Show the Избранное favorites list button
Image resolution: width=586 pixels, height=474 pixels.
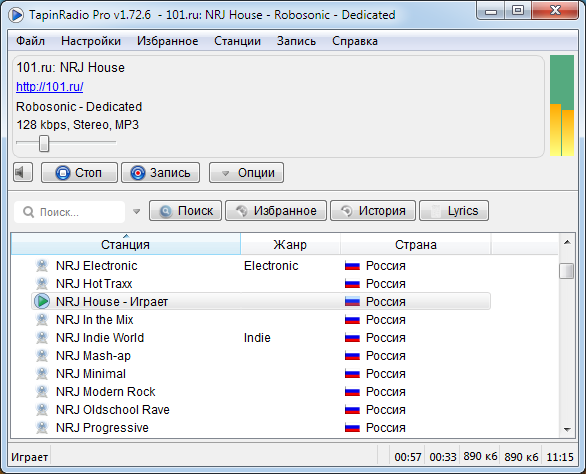coord(276,210)
